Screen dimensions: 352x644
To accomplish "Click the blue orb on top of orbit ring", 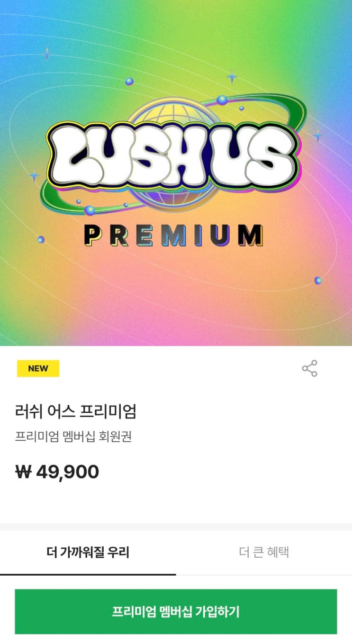I will 222,100.
